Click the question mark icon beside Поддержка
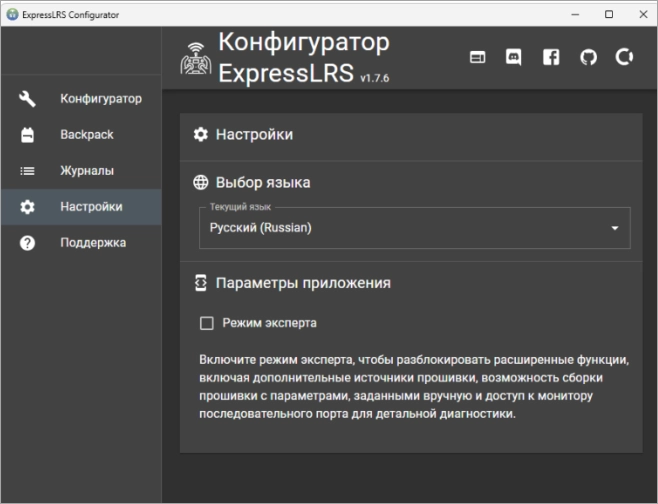The width and height of the screenshot is (658, 504). 27,243
